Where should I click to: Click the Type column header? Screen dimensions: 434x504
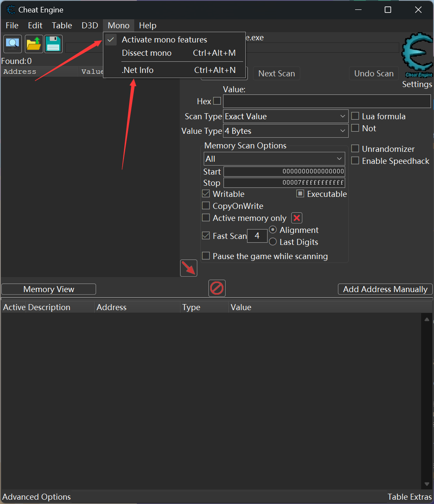coord(205,307)
